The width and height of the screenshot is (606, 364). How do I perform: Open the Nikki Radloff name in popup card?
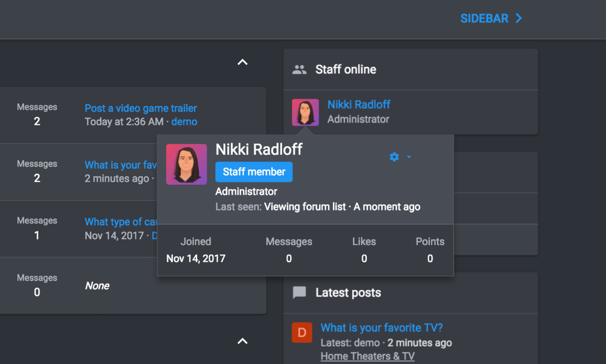click(x=259, y=149)
